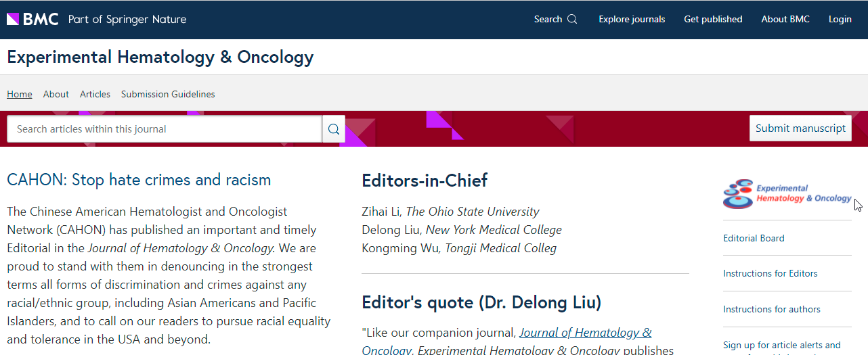Open the About BMC menu
The height and width of the screenshot is (355, 868).
(785, 19)
